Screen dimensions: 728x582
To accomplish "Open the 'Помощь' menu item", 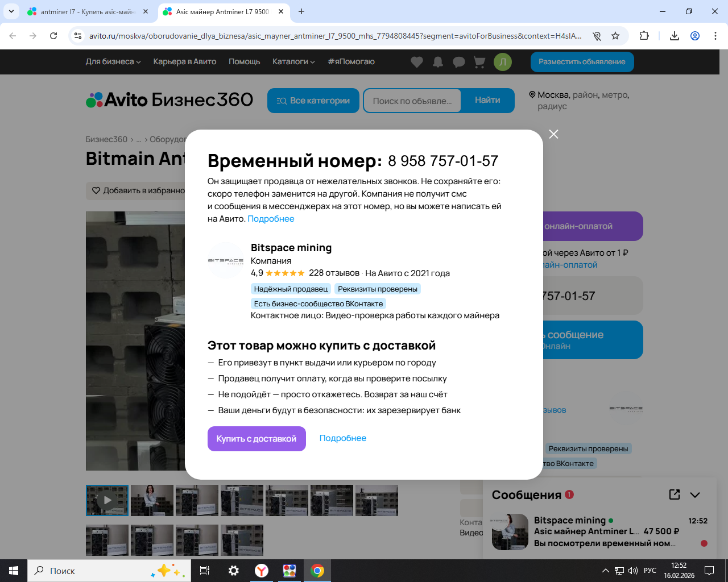I will coord(245,61).
